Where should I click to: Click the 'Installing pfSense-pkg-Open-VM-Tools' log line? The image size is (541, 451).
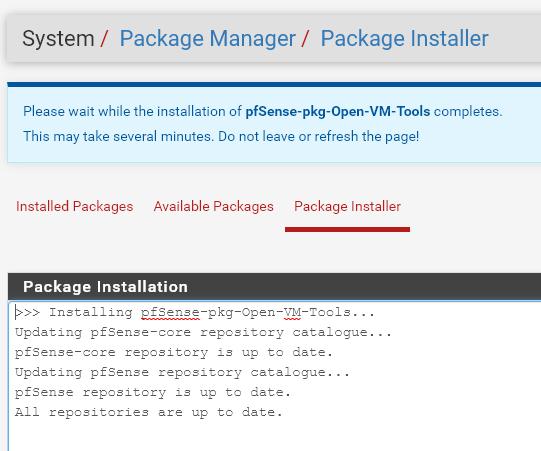tap(195, 312)
